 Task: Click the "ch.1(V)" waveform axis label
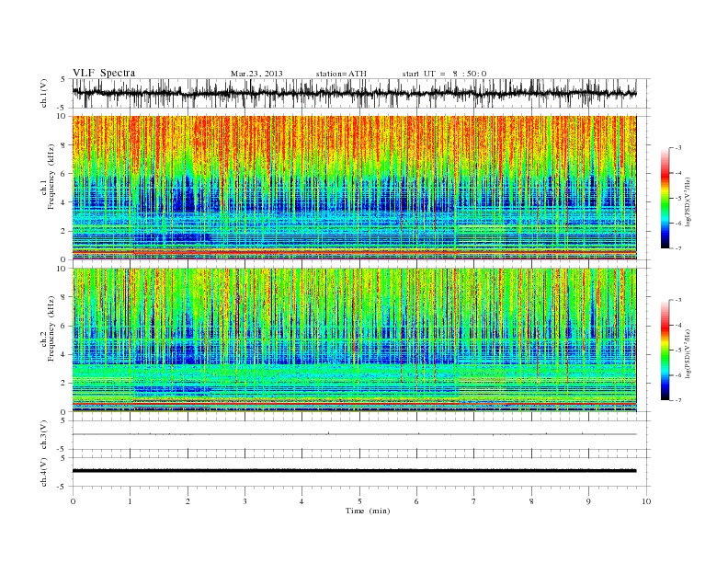point(44,93)
